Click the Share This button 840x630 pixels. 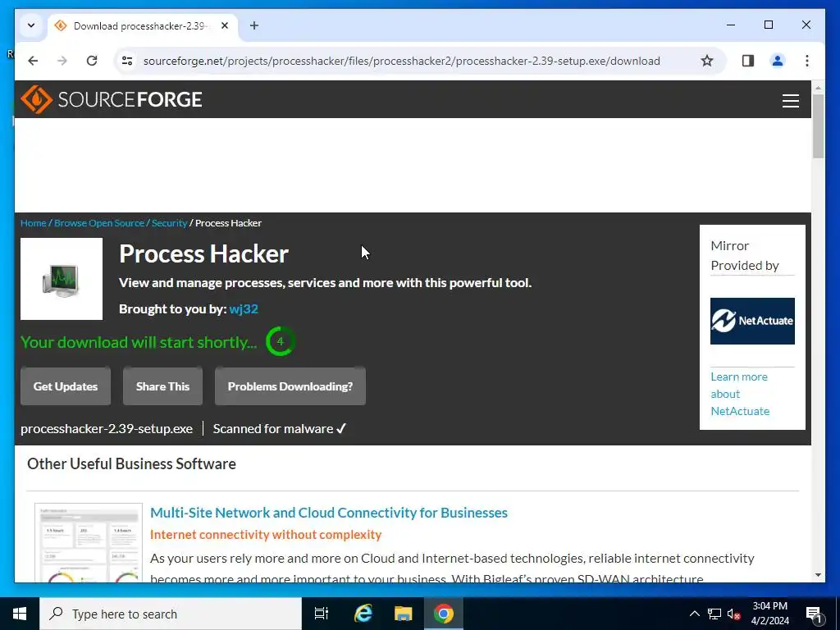click(x=163, y=386)
